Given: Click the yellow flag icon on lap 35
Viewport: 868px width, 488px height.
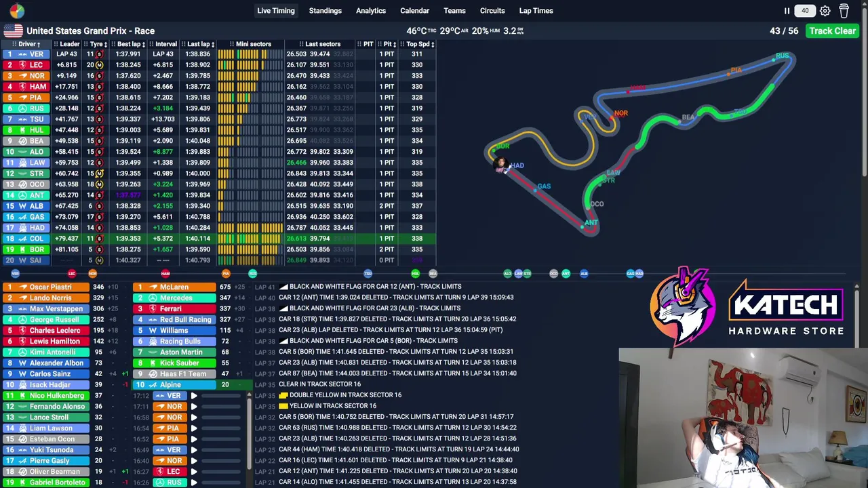Looking at the screenshot, I should click(x=283, y=406).
